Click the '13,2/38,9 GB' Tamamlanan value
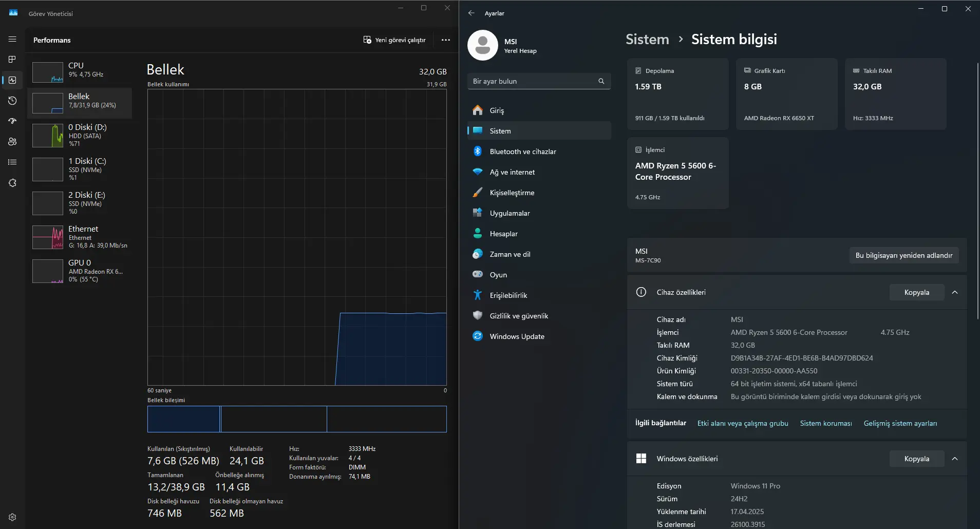 176,487
